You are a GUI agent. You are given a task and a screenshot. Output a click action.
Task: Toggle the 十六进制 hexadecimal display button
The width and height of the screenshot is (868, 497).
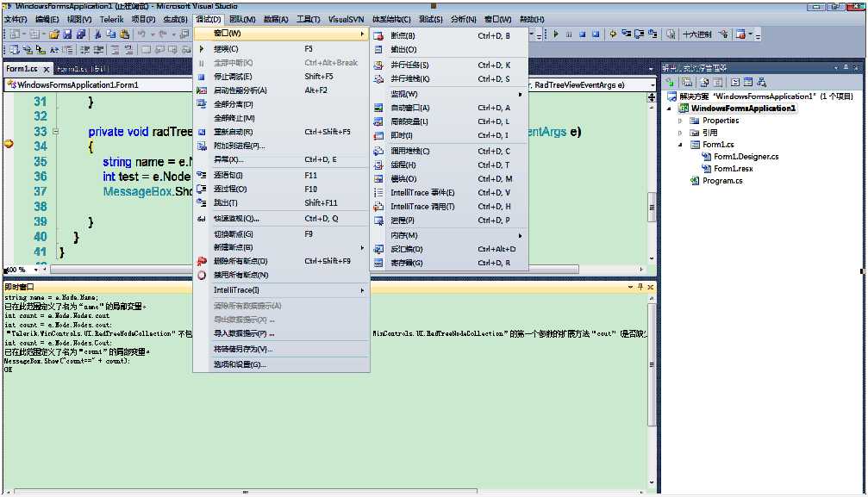(697, 34)
